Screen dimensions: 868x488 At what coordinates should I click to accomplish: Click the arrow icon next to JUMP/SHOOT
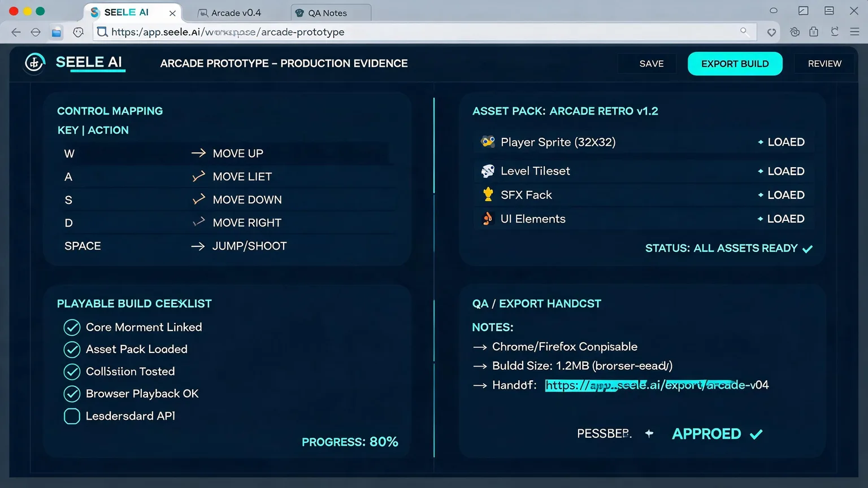click(198, 246)
